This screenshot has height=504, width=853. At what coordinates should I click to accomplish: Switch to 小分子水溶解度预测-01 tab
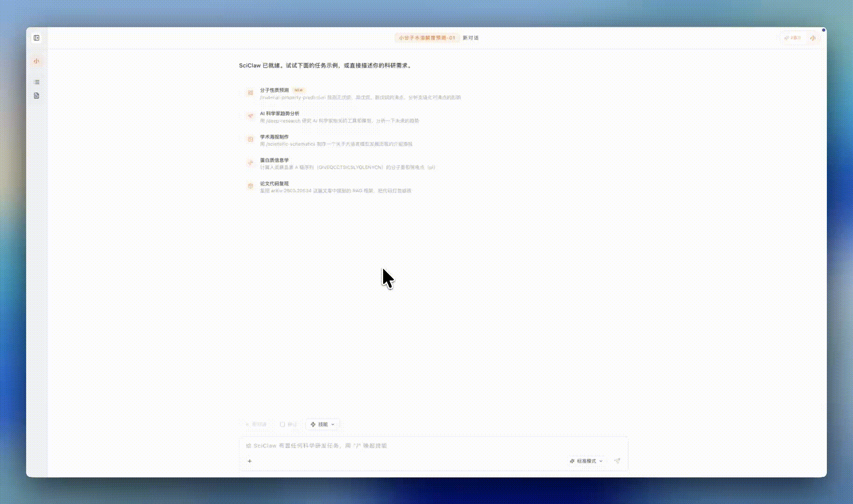click(x=426, y=38)
